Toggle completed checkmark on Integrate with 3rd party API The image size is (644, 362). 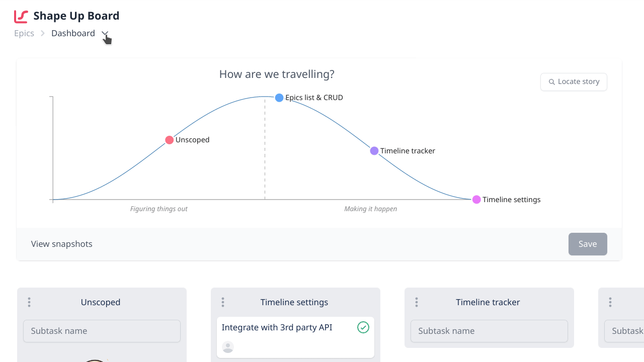tap(363, 328)
